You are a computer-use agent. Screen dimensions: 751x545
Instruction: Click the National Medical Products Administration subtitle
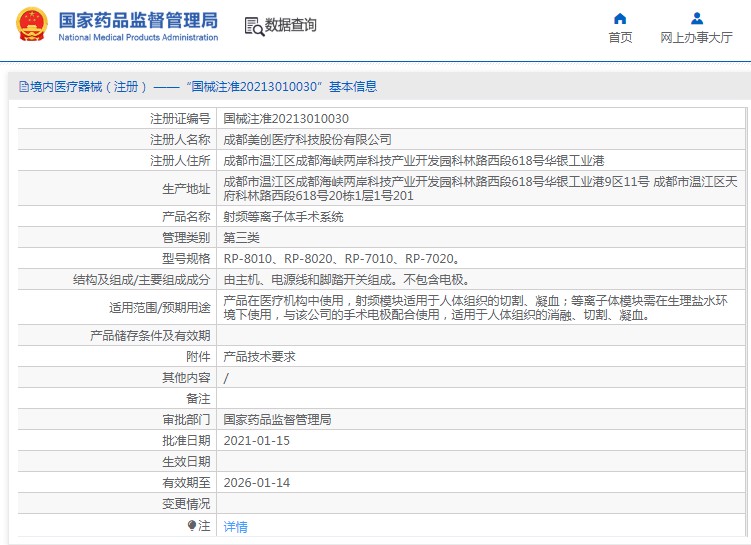tap(138, 37)
